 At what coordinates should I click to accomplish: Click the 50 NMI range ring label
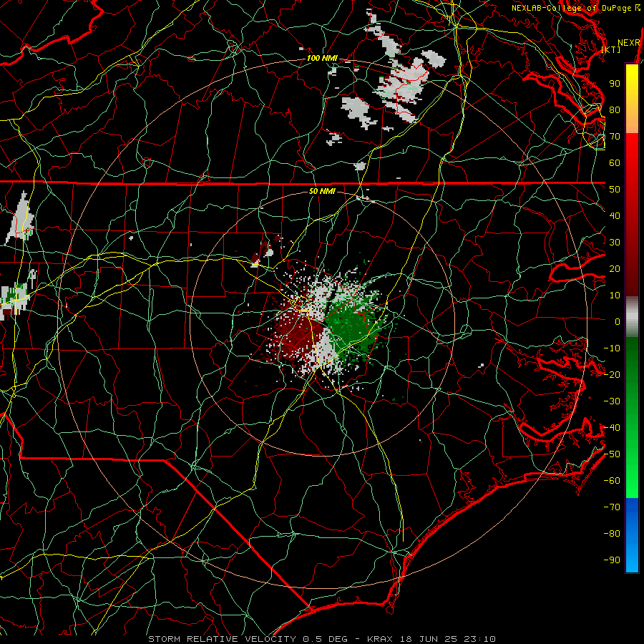point(322,191)
